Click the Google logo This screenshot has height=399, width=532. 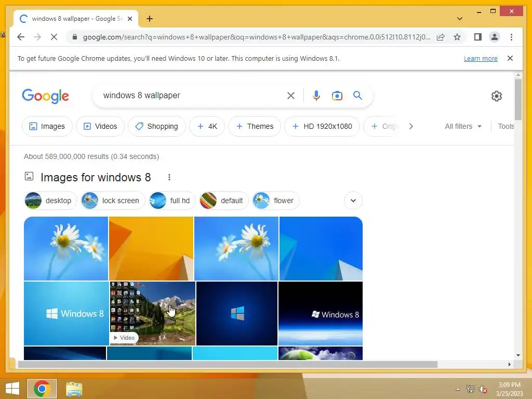[x=46, y=96]
